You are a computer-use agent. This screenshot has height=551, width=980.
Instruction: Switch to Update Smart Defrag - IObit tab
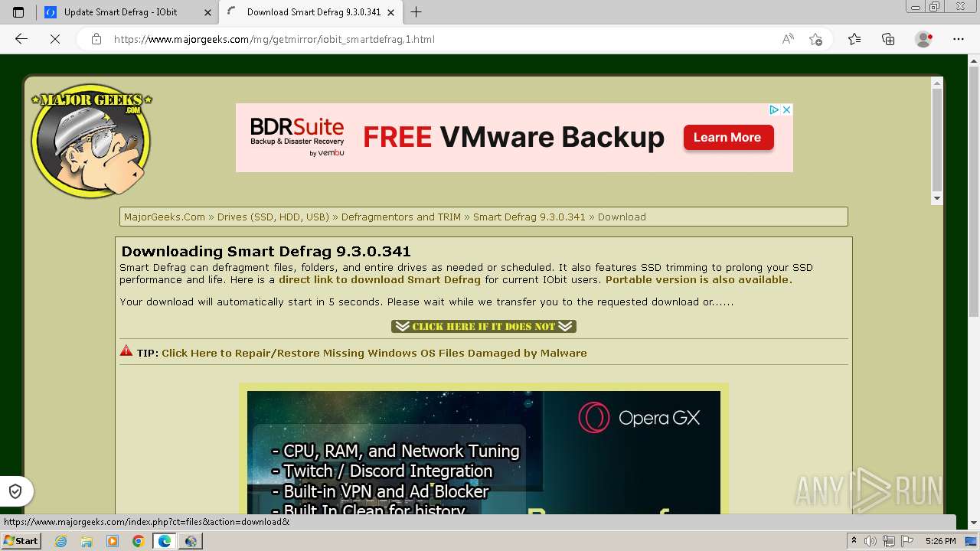point(121,12)
